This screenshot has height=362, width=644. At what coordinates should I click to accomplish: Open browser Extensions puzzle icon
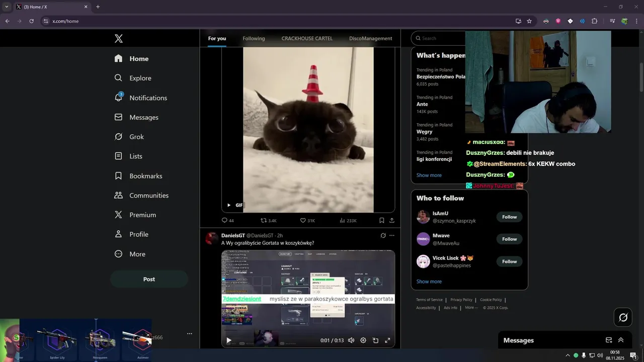click(x=594, y=21)
